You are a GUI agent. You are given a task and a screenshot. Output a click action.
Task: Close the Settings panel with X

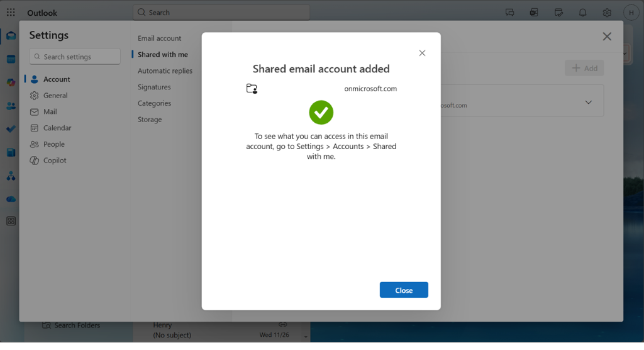[607, 36]
